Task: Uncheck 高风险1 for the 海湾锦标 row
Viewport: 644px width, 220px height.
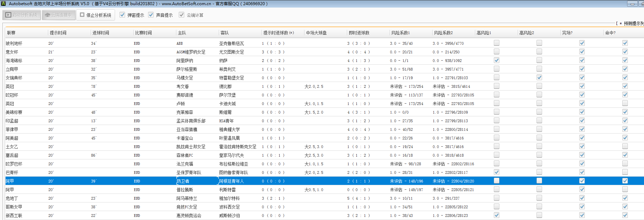Action: point(496,60)
